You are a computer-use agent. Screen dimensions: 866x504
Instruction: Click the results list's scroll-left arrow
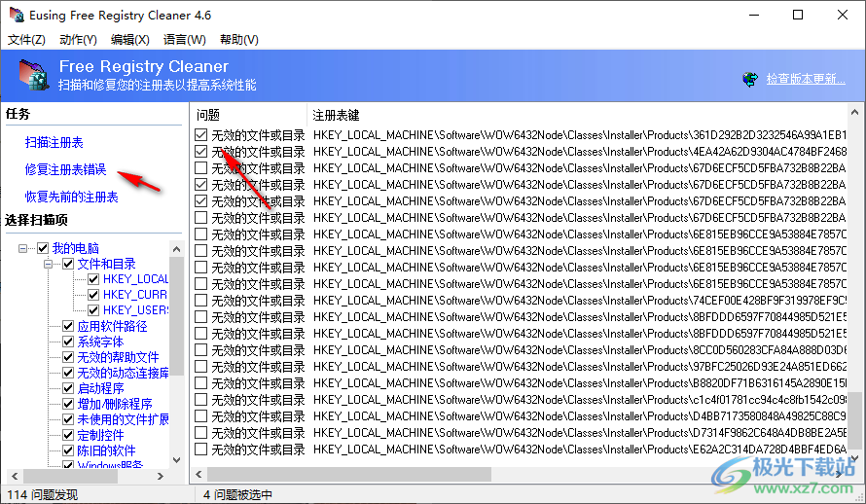[x=198, y=474]
